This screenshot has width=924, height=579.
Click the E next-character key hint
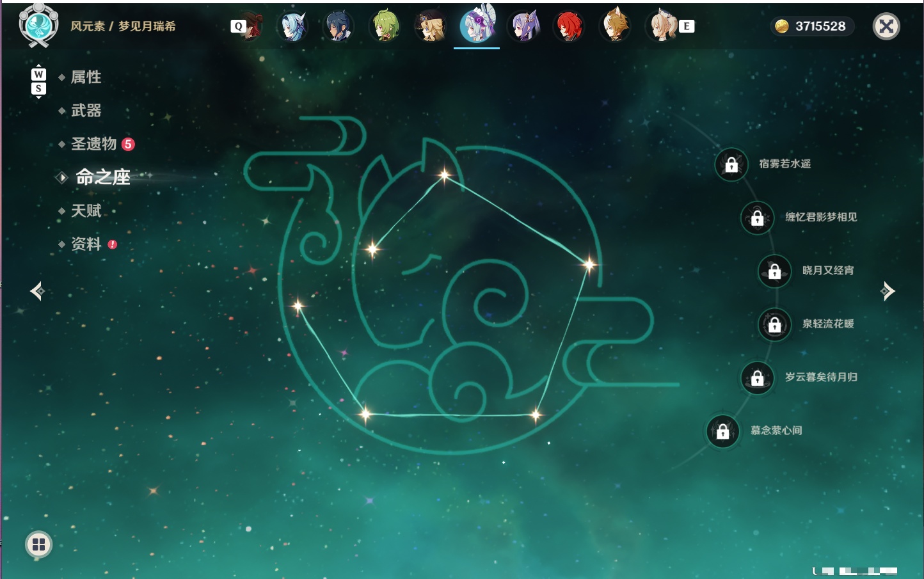point(687,26)
